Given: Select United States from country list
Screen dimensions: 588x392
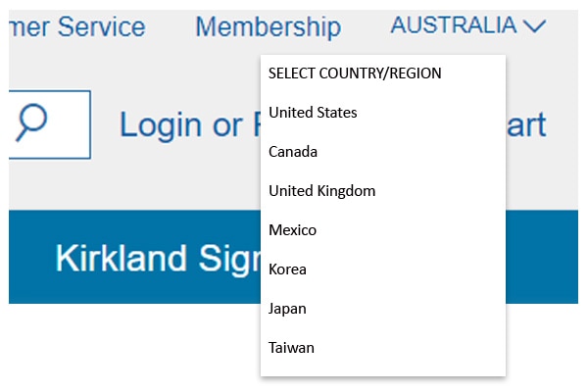Looking at the screenshot, I should coord(313,113).
